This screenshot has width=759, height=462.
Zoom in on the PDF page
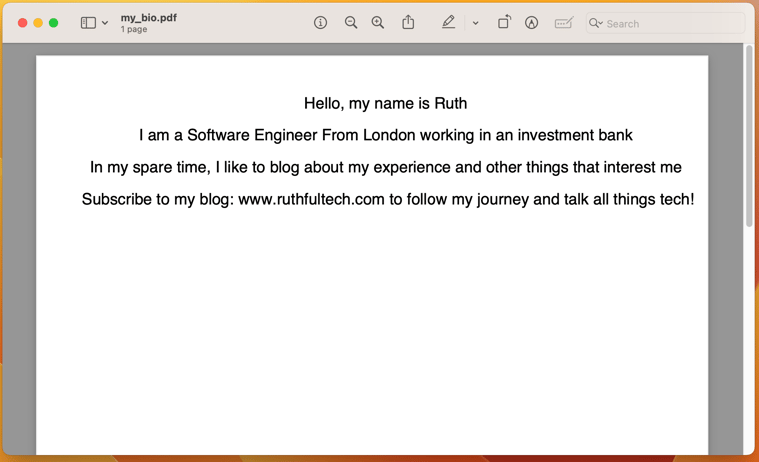pyautogui.click(x=378, y=22)
